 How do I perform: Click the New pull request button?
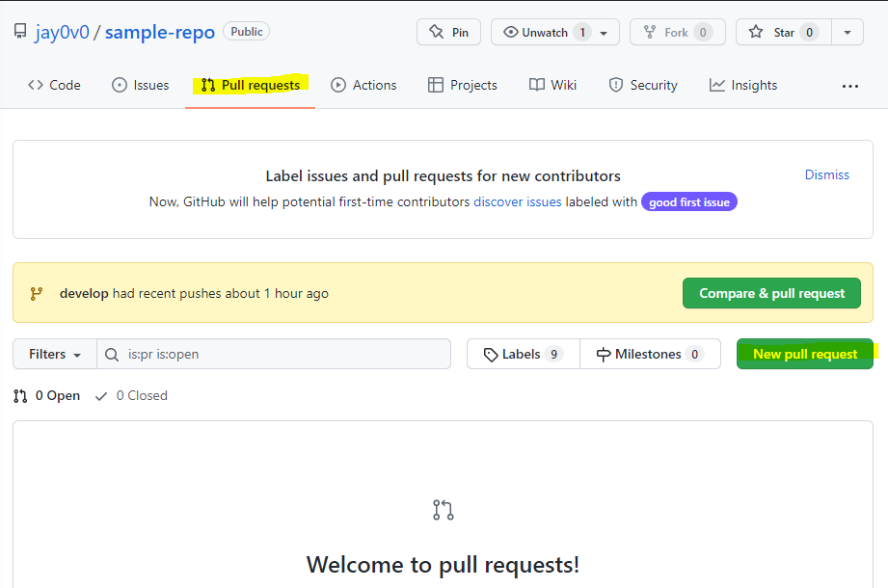click(805, 354)
